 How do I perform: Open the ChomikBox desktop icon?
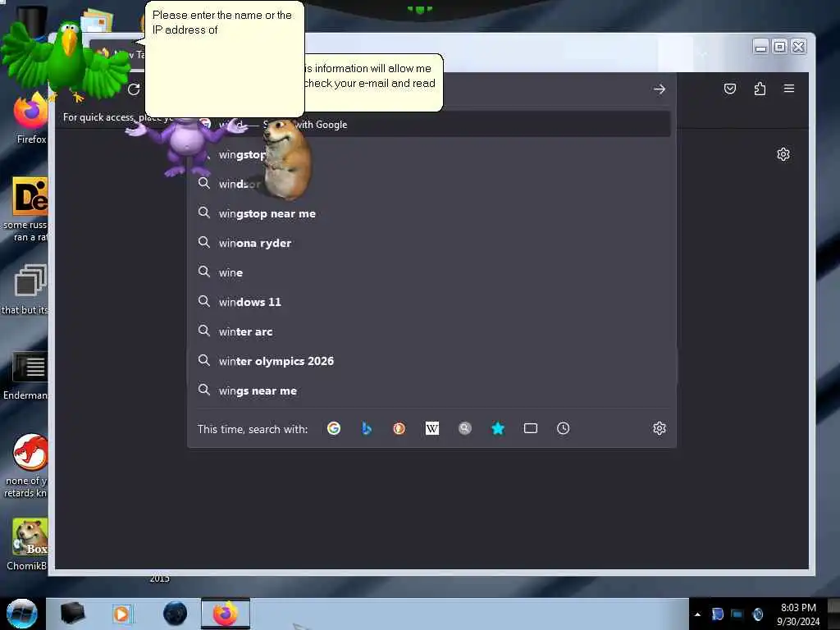(x=28, y=545)
